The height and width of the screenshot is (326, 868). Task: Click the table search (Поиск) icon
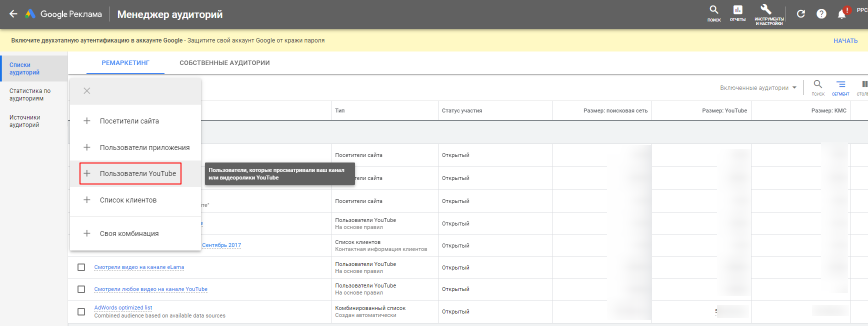click(x=818, y=87)
